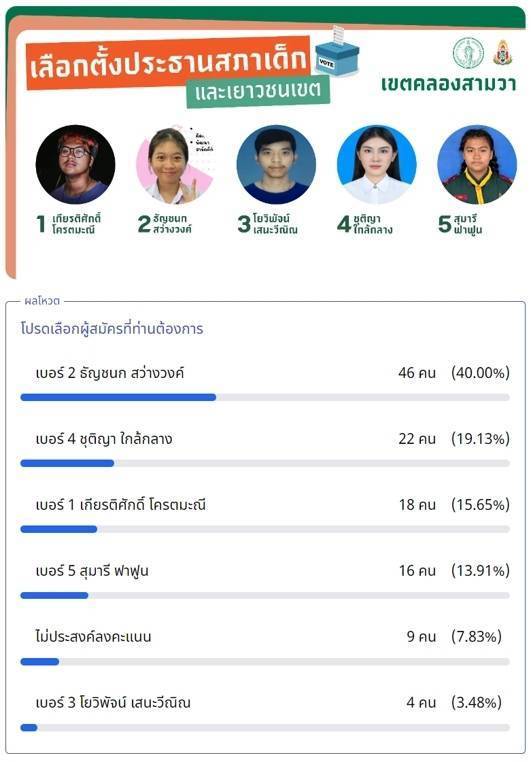Click the crest emblem beside the green logo

pos(503,52)
